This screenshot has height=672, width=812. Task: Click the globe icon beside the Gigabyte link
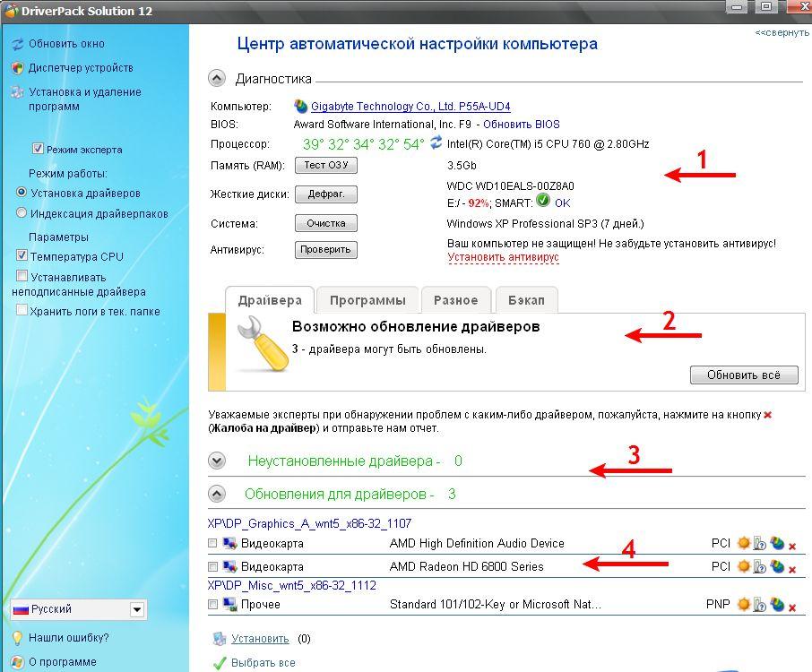coord(300,106)
